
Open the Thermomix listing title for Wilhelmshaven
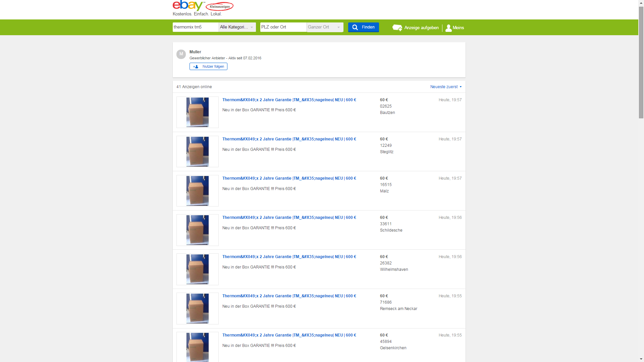[x=289, y=257]
